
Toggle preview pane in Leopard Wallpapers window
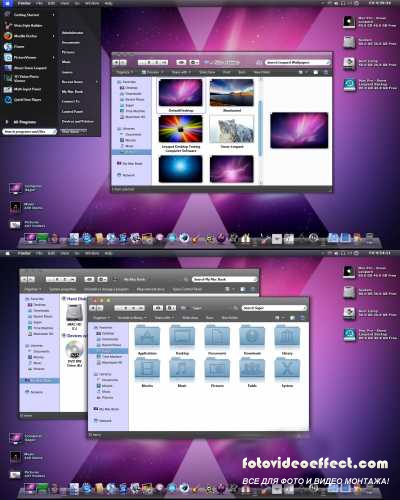pos(316,72)
